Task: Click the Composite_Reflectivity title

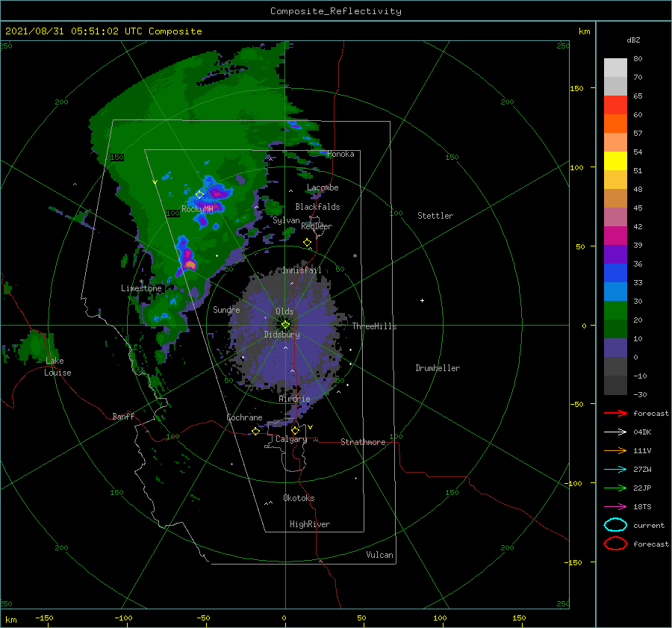Action: click(335, 11)
